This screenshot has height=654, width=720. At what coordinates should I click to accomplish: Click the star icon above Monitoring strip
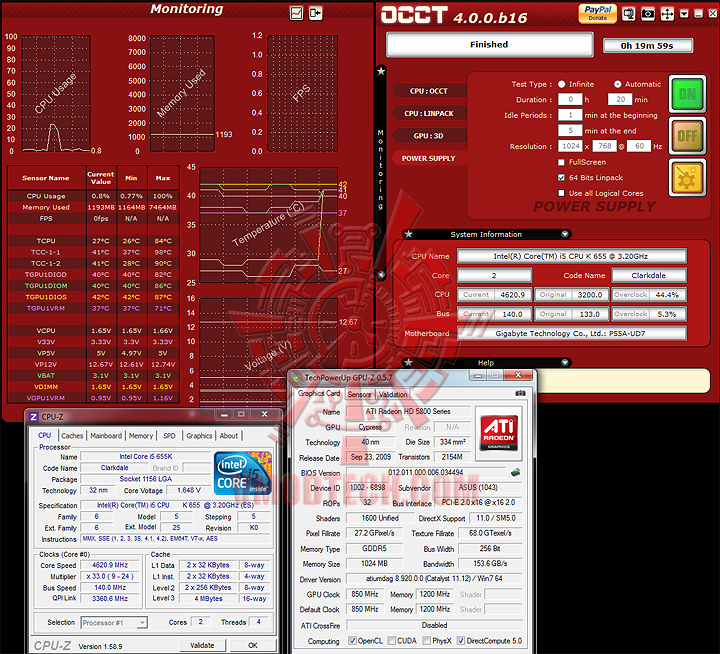coord(381,71)
